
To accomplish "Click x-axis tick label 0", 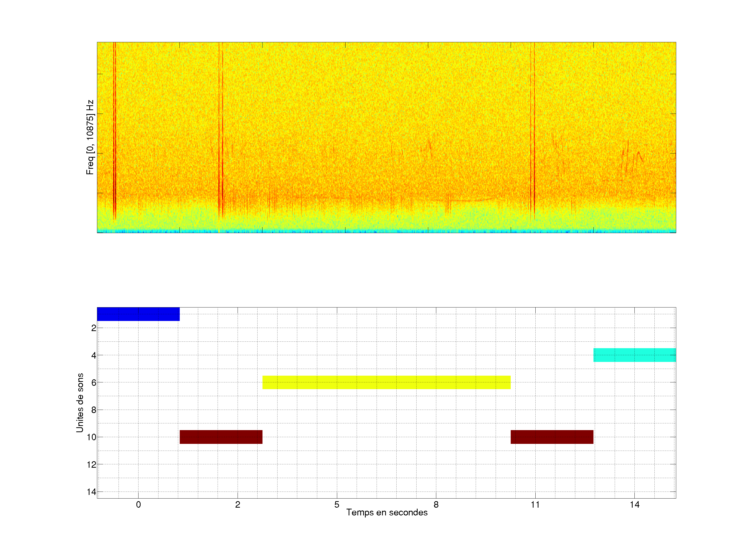I will (138, 505).
